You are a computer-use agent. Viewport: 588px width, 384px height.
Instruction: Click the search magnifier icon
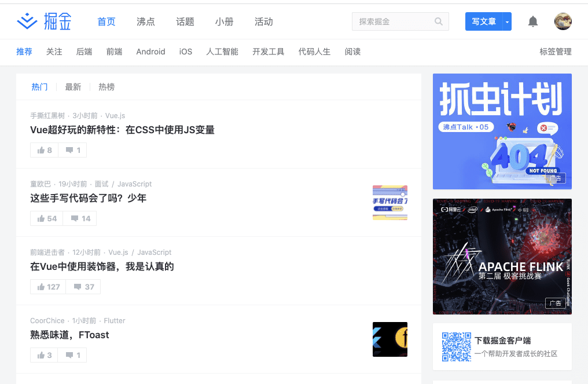pos(438,21)
